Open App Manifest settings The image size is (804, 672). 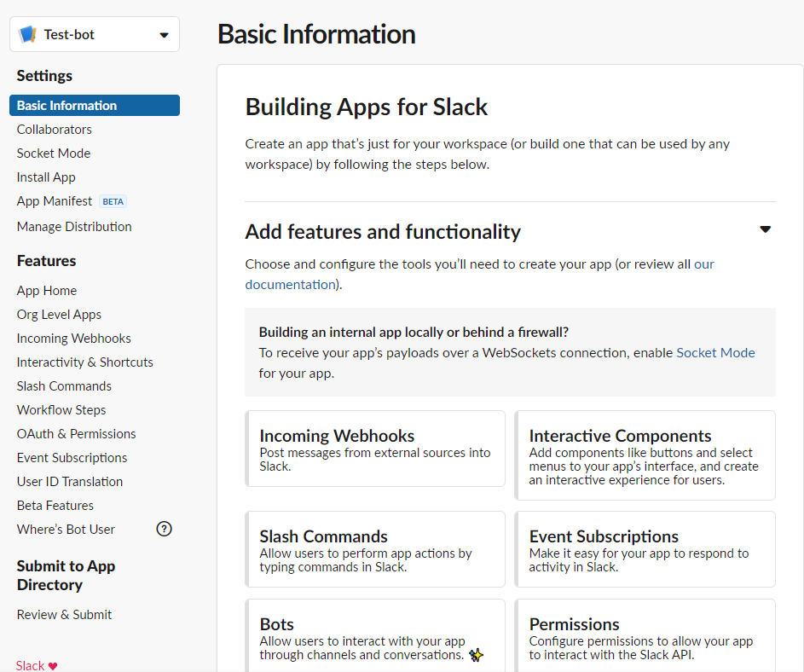pos(55,201)
